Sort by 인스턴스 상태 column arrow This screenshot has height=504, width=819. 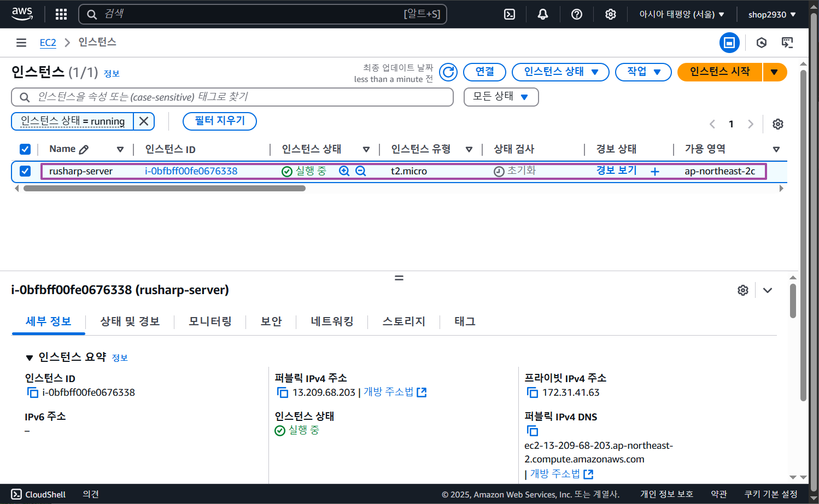pyautogui.click(x=366, y=149)
